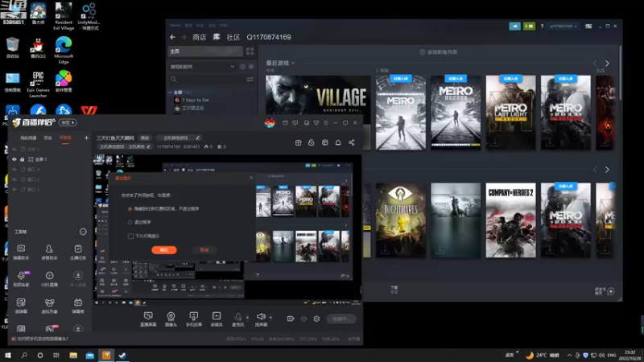Screen dimensions: 644x362
Task: Open Steam 库 library tab
Action: pyautogui.click(x=217, y=37)
